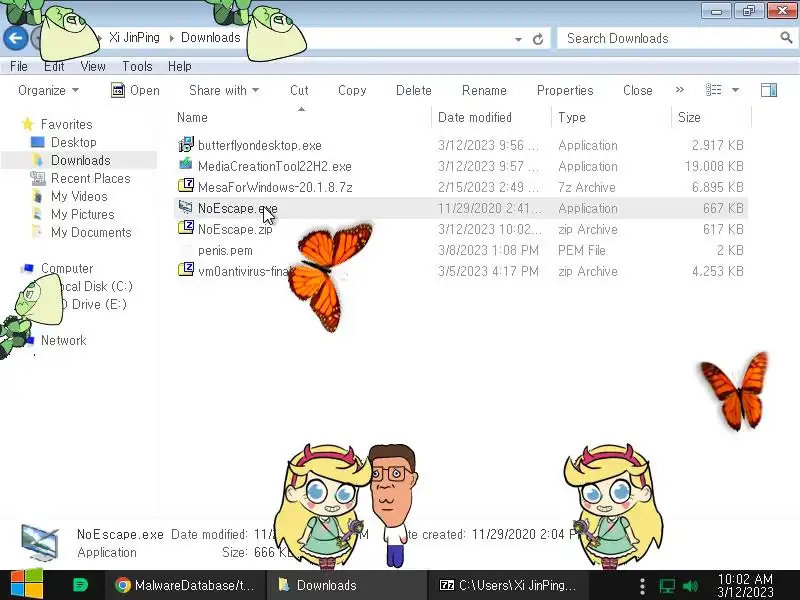Toggle the preview pane icon
Image resolution: width=800 pixels, height=600 pixels.
coord(769,90)
